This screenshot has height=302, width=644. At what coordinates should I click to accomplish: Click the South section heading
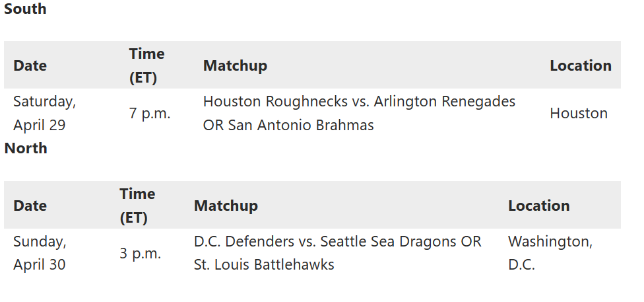point(25,9)
